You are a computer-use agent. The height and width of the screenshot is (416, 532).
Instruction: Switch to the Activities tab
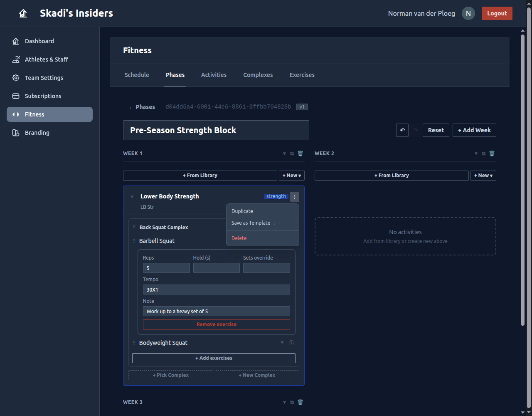click(x=214, y=75)
